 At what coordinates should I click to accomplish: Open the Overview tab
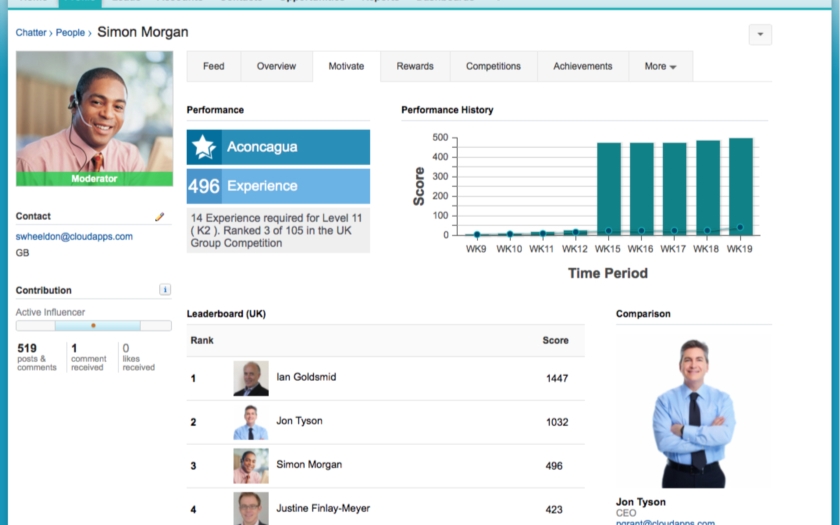(276, 66)
